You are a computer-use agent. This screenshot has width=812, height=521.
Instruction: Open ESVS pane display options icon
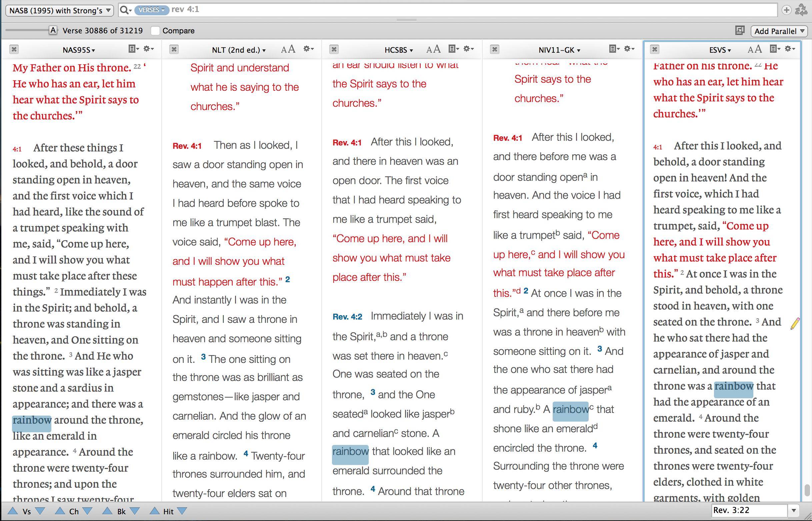[x=775, y=49]
